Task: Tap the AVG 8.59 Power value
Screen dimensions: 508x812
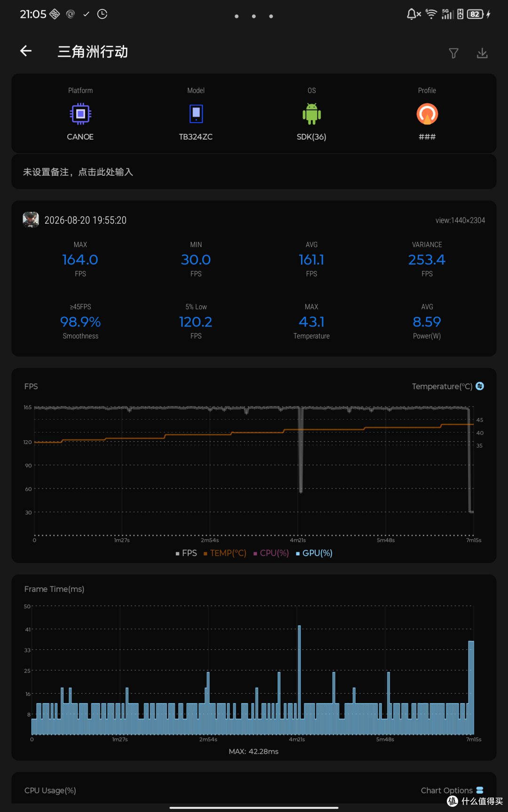Action: click(x=427, y=322)
